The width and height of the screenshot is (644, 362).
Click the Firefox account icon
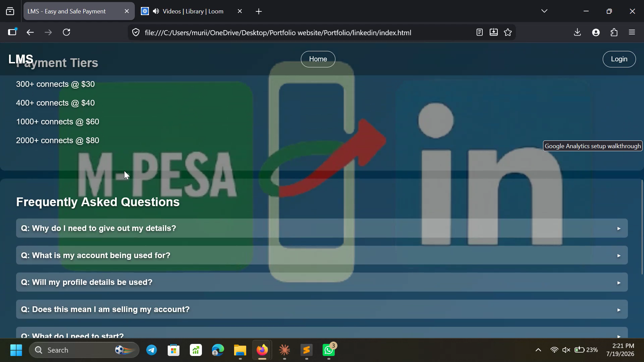pos(596,32)
